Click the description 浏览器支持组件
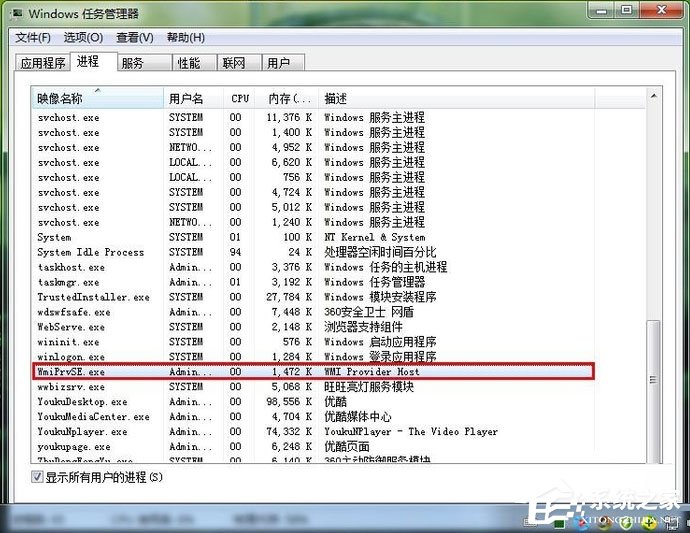 363,327
